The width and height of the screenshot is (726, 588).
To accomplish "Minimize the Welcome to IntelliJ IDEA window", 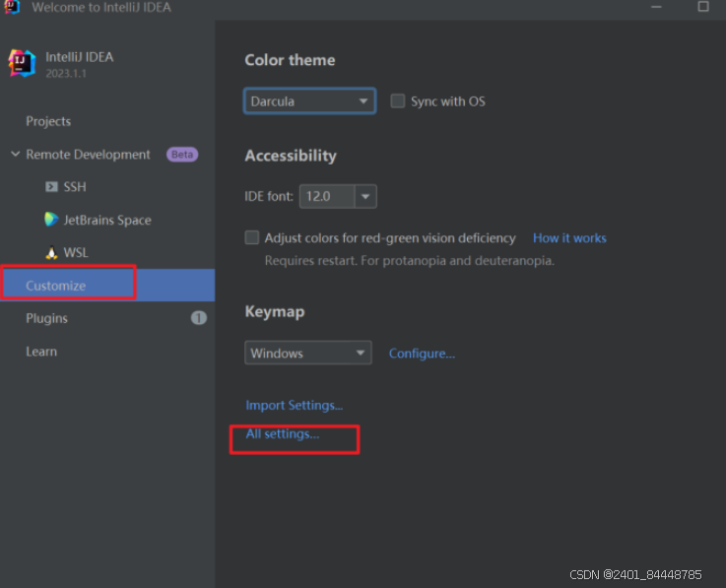I will point(656,7).
